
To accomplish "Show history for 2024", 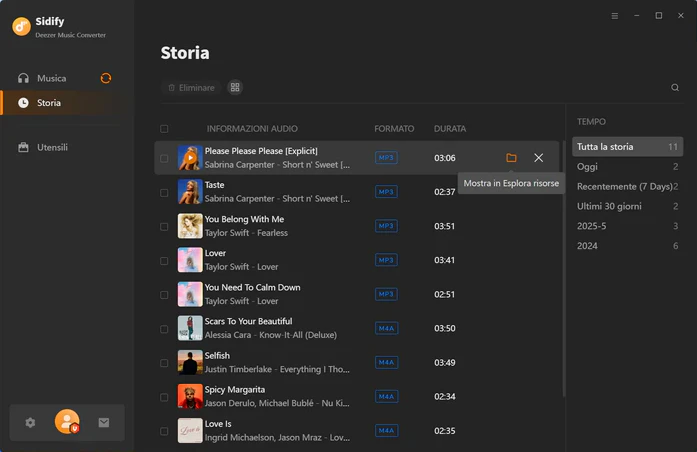I will (627, 246).
